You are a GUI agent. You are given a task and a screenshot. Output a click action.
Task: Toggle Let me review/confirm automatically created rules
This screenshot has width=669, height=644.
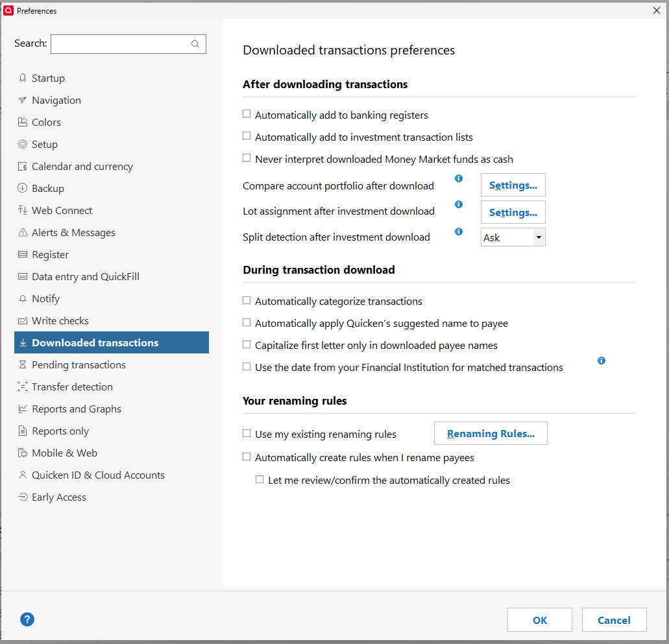260,479
